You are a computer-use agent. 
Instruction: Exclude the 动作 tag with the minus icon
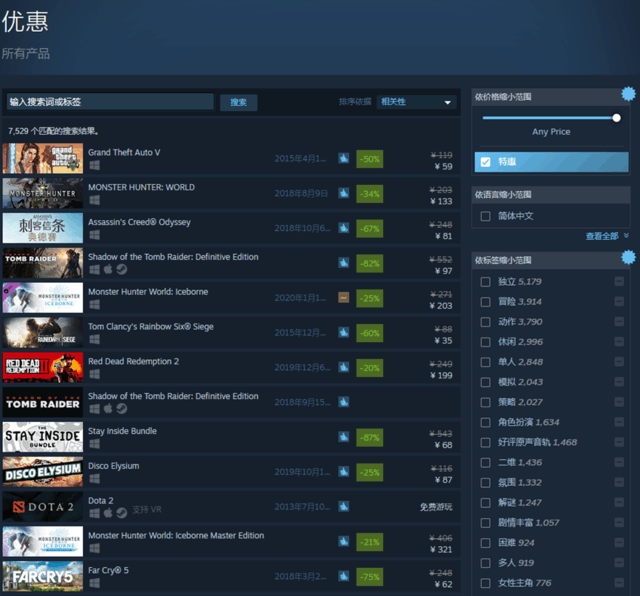(619, 322)
